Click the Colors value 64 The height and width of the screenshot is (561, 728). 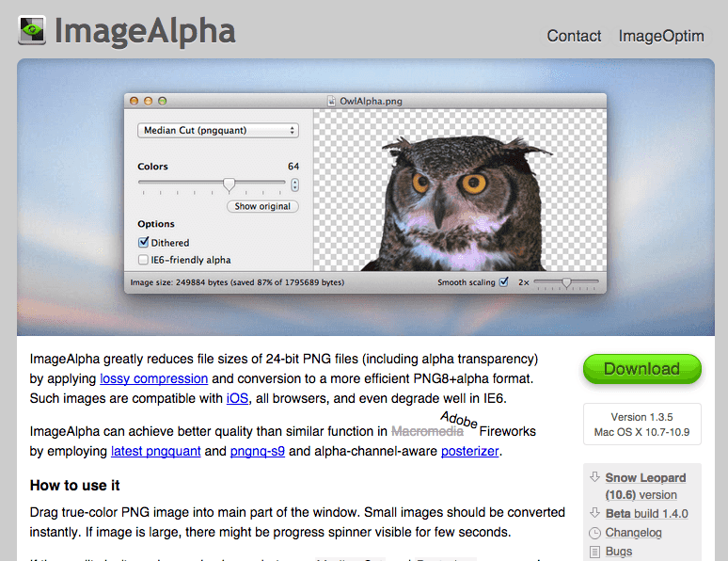point(293,167)
